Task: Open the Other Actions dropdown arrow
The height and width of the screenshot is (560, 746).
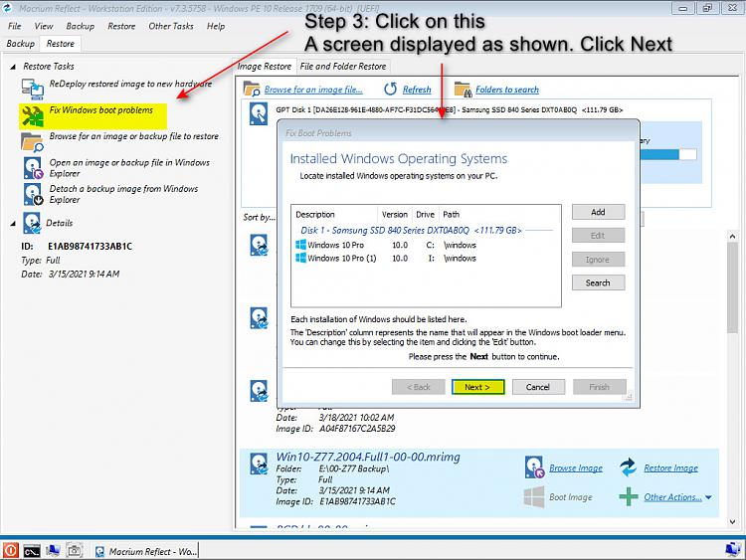Action: (708, 497)
